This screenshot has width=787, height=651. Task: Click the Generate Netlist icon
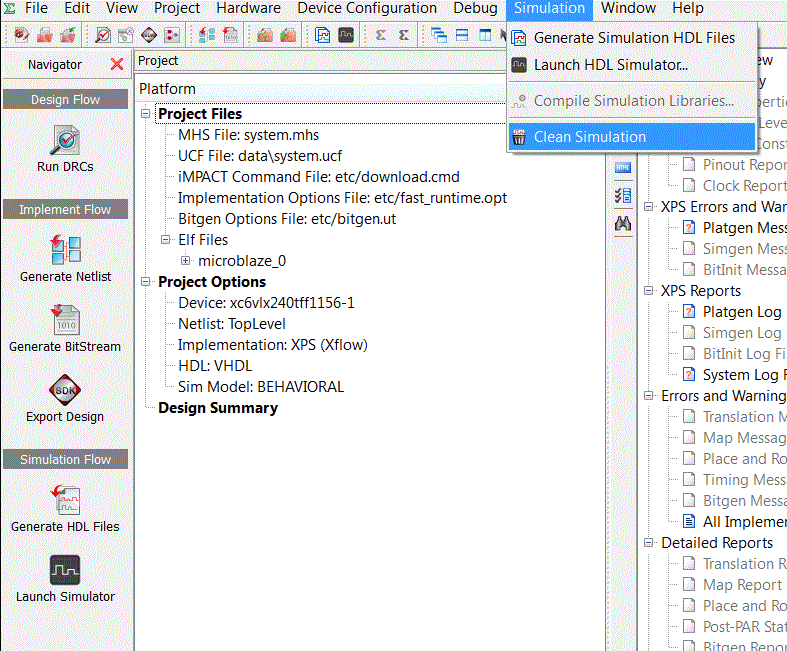tap(65, 249)
